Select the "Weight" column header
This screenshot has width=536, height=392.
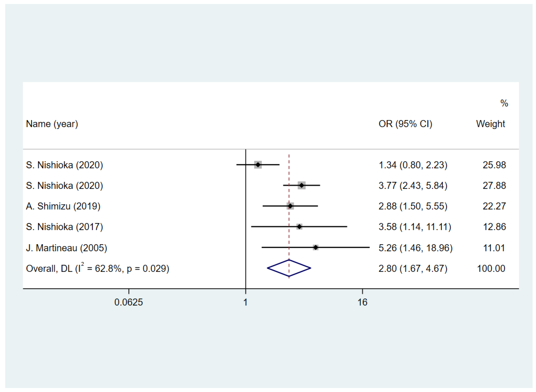coord(490,124)
